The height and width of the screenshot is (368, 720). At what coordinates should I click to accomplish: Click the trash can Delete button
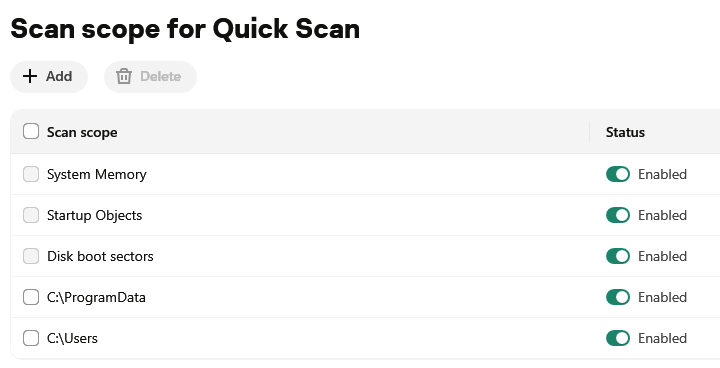150,77
